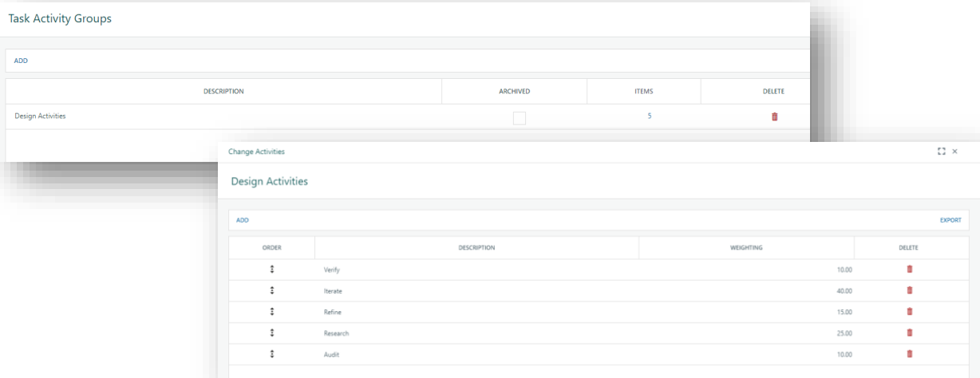Delete the Research activity row
980x378 pixels.
(x=910, y=333)
